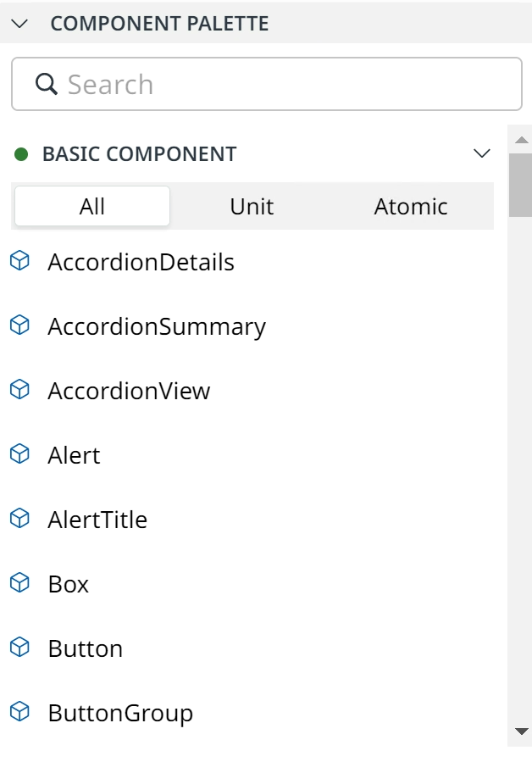The image size is (532, 762).
Task: Click the green status dot beside Basic Component
Action: click(x=21, y=154)
